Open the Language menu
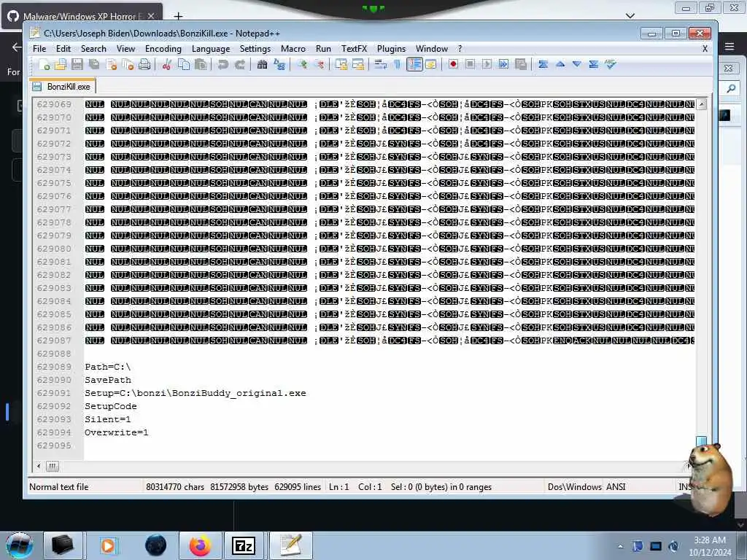Viewport: 747px width, 560px height. coord(211,49)
